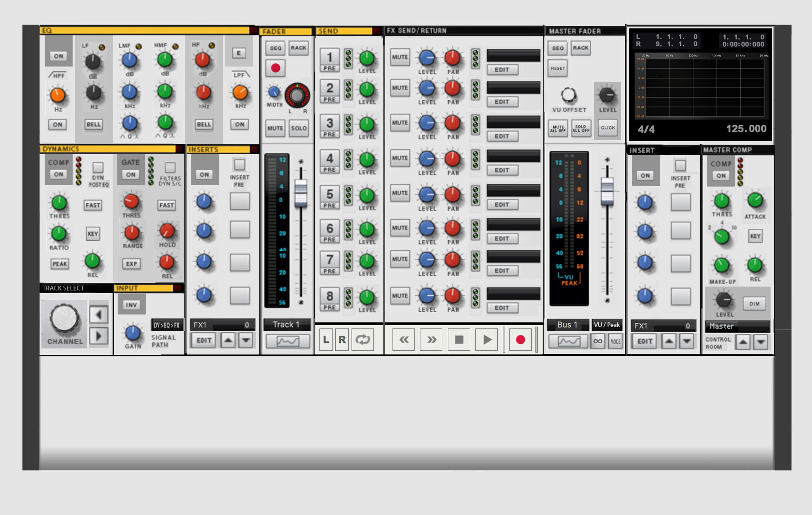Enable the FILTERS DYN S/C checkbox
Image resolution: width=812 pixels, height=515 pixels.
170,167
